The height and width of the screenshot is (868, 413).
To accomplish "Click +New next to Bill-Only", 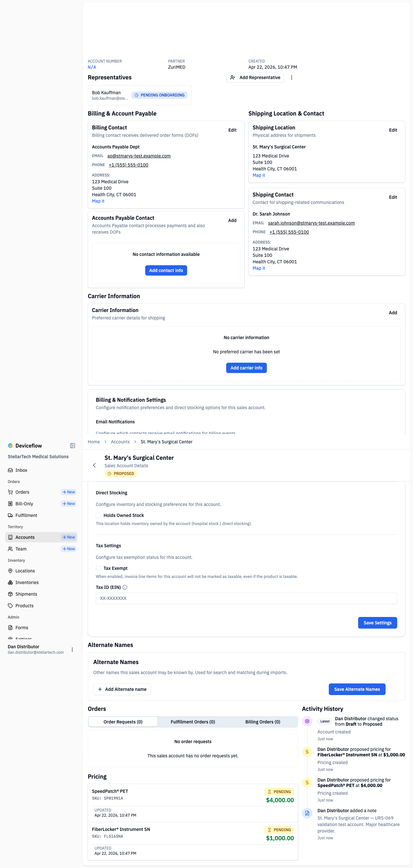I will coord(69,503).
